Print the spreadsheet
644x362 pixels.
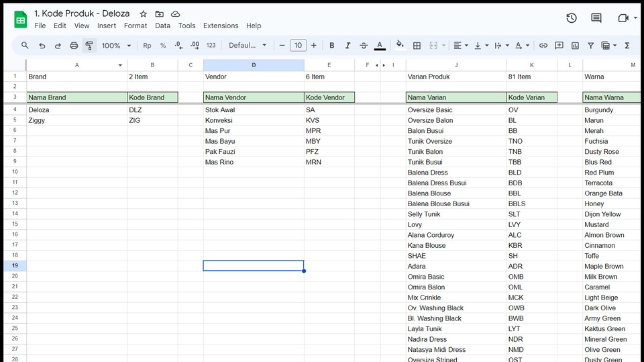pyautogui.click(x=74, y=45)
